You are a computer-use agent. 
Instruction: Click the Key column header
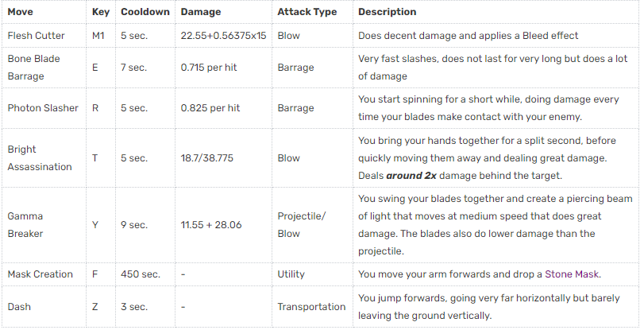pyautogui.click(x=100, y=12)
